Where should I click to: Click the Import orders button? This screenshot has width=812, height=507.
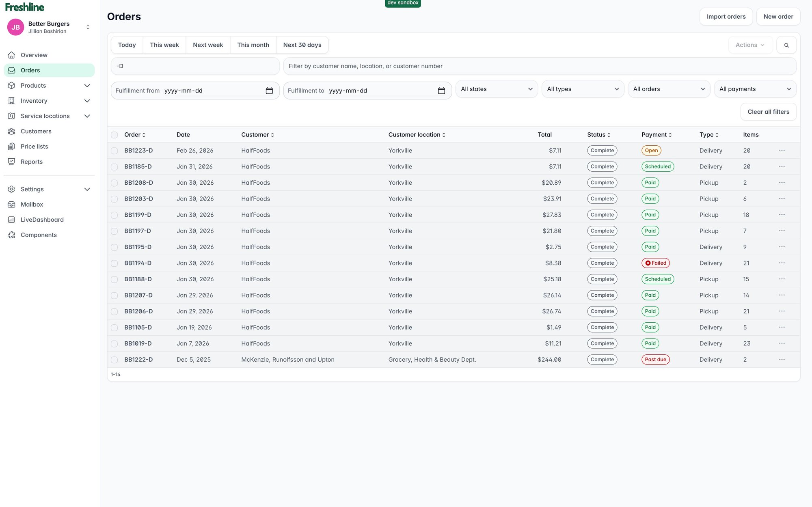coord(726,17)
